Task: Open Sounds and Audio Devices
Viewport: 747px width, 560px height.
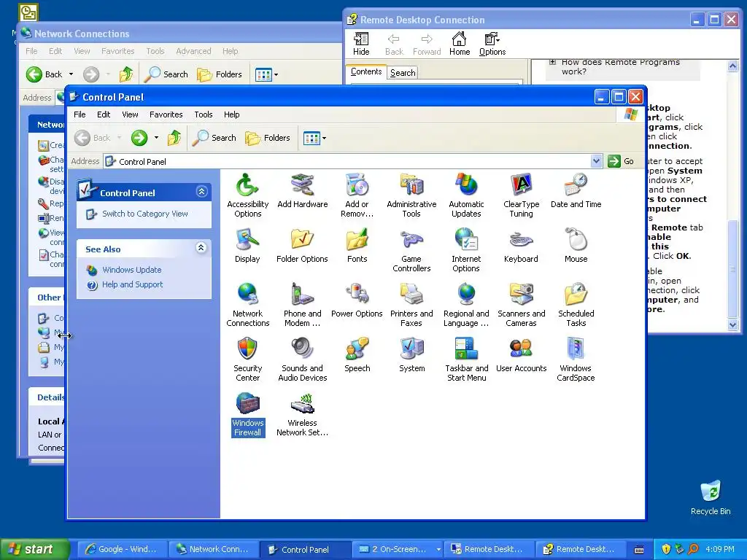Action: (x=303, y=359)
